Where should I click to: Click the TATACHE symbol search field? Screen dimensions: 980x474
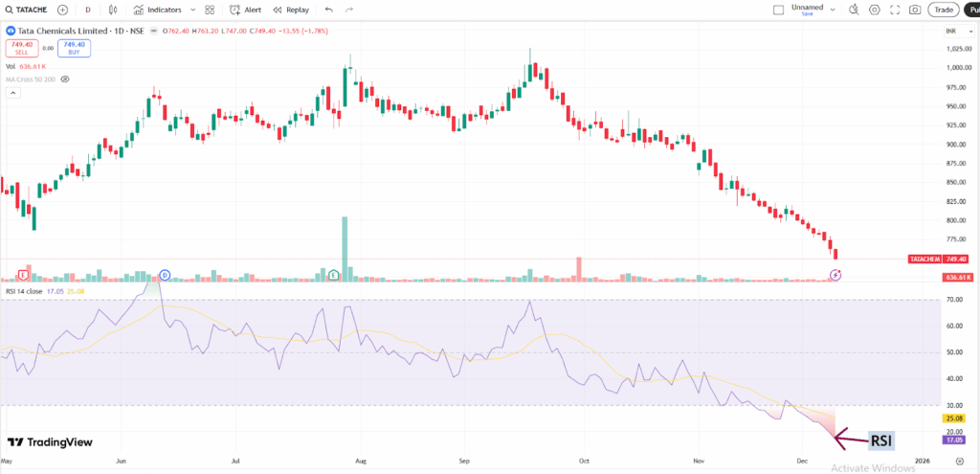pos(27,10)
